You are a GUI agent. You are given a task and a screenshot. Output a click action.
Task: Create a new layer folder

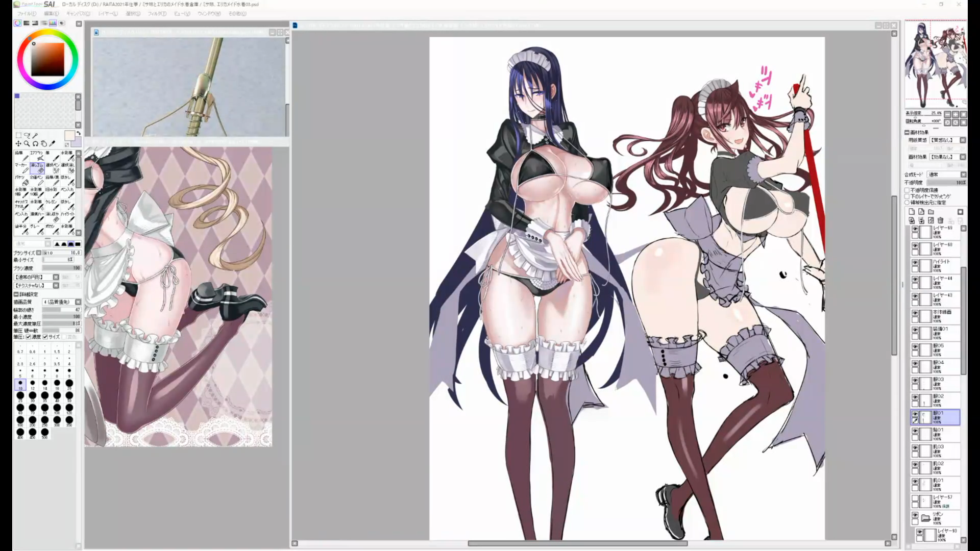click(x=931, y=212)
